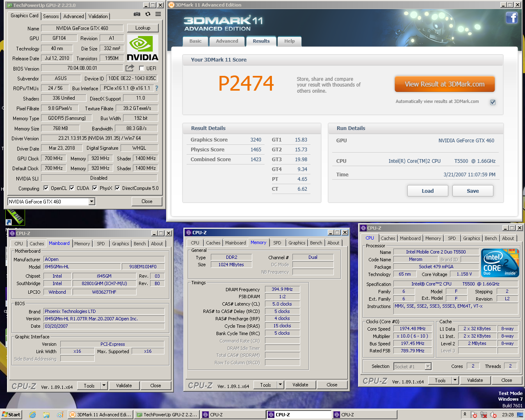Click the P2474 score text
This screenshot has height=420, width=525.
tap(246, 84)
